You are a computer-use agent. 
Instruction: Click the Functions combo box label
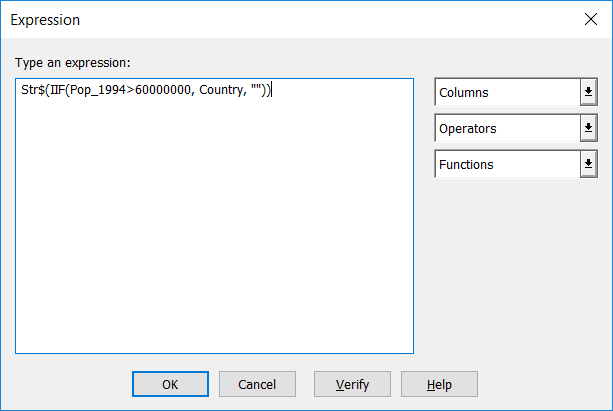tap(506, 165)
